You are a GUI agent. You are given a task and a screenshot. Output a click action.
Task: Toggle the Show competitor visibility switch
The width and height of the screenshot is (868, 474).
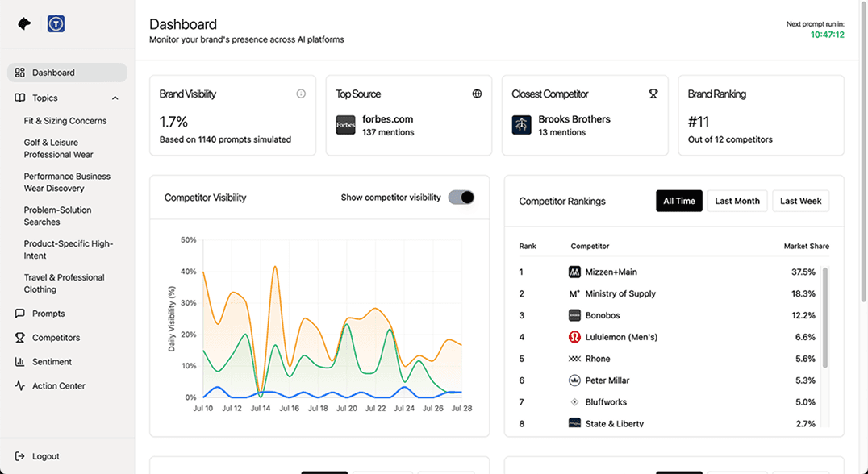(x=461, y=197)
